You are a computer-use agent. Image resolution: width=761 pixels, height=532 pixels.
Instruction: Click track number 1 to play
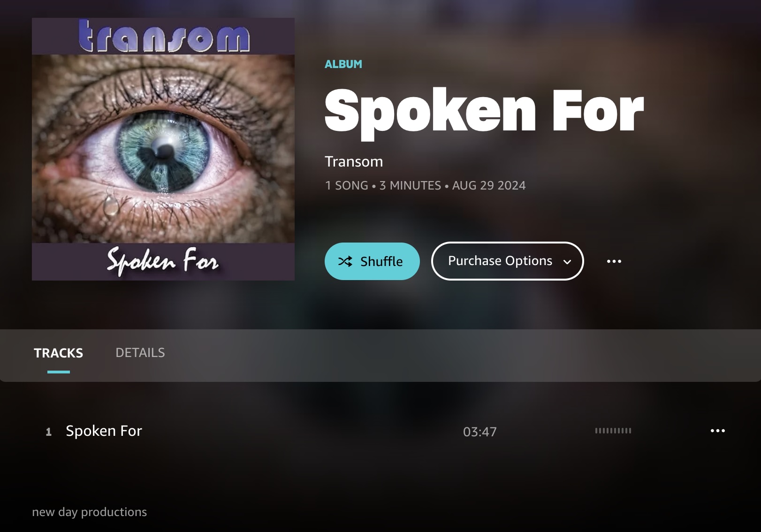point(48,432)
